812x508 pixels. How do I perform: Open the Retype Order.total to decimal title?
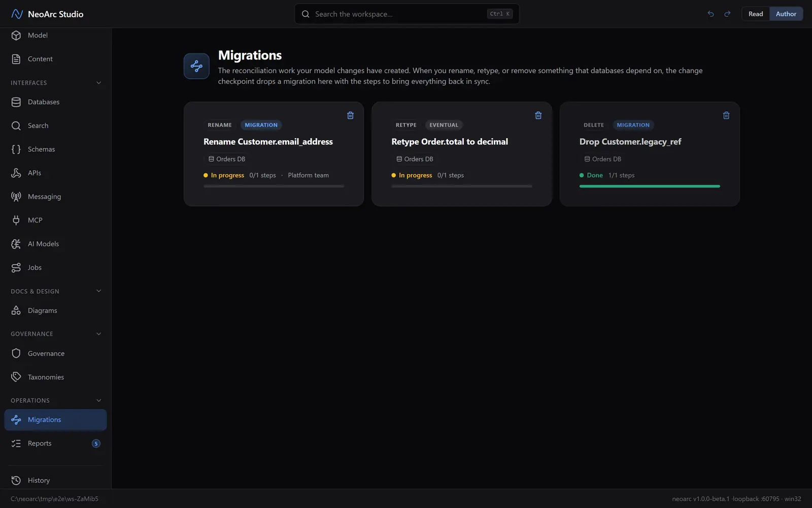tap(450, 142)
